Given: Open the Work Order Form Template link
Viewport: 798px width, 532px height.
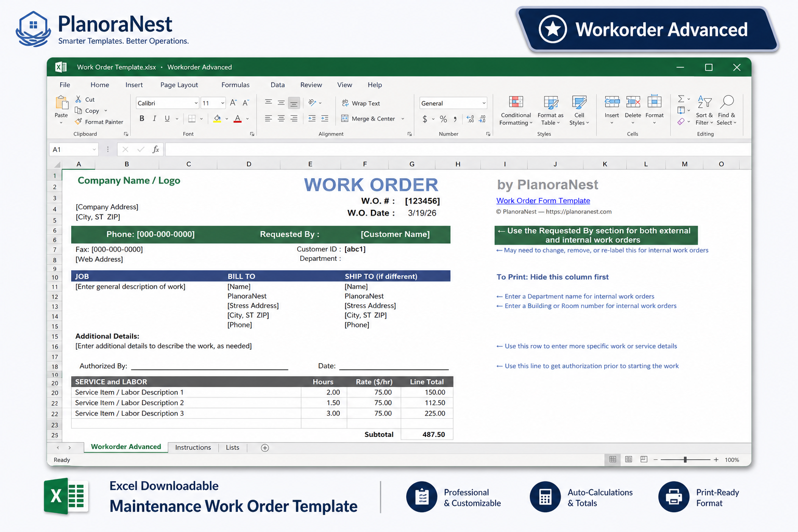Looking at the screenshot, I should tap(543, 201).
